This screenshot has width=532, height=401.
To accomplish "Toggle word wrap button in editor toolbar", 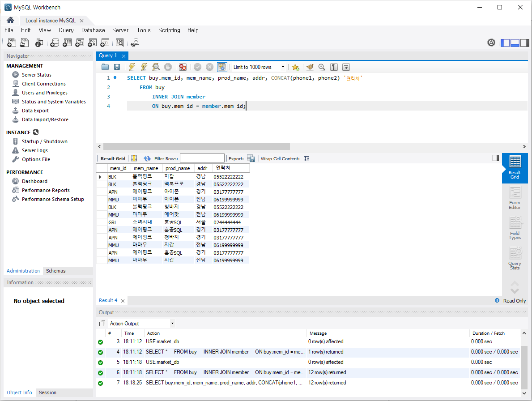I will coord(346,67).
